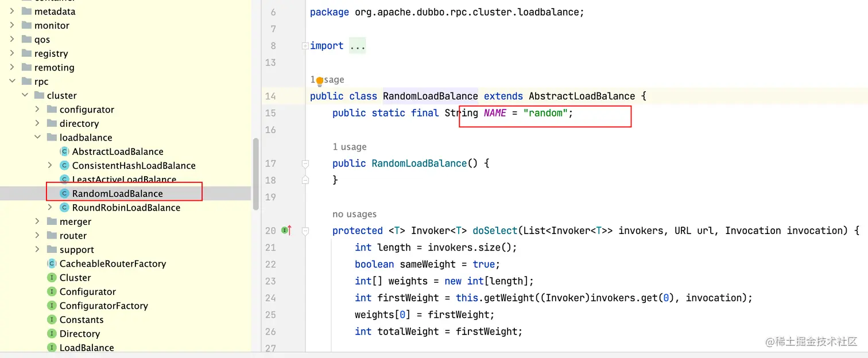Screen dimensions: 868x358
Task: Click RoundRobinLoadBalance class icon
Action: pos(64,207)
